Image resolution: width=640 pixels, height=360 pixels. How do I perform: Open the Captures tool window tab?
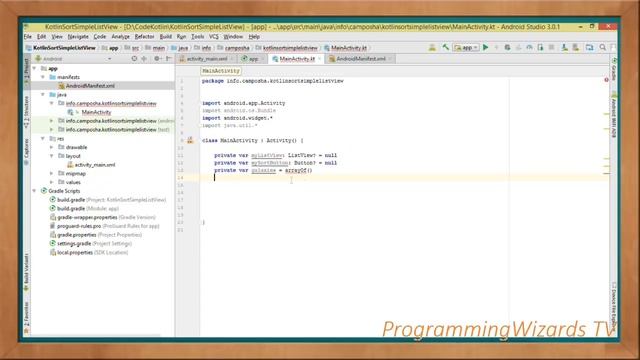pos(27,151)
